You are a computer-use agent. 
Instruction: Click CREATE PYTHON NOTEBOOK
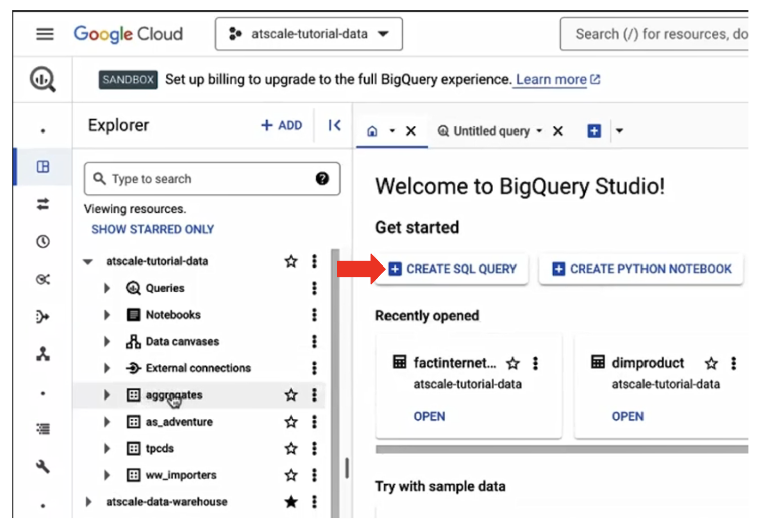point(640,269)
